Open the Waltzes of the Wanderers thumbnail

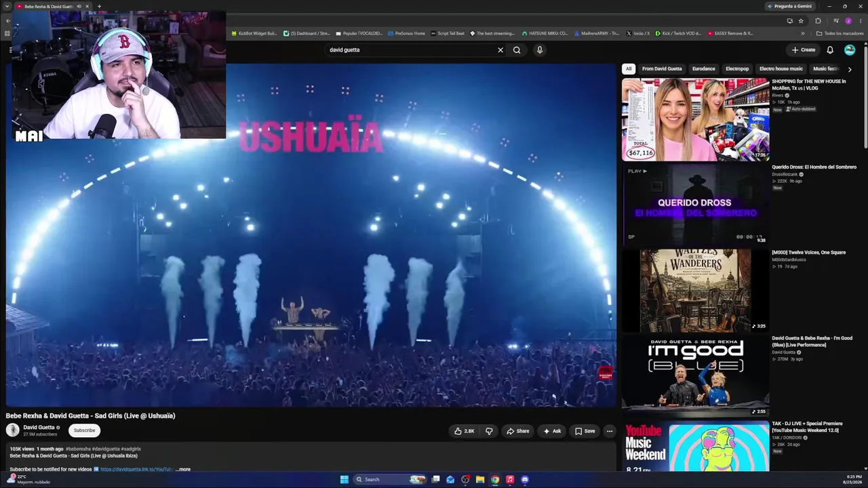coord(696,290)
